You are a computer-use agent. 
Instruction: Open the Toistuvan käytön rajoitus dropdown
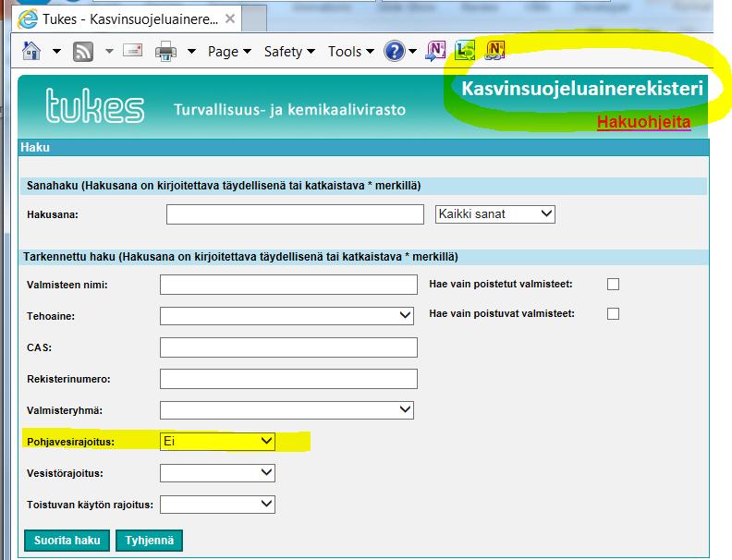[x=217, y=505]
